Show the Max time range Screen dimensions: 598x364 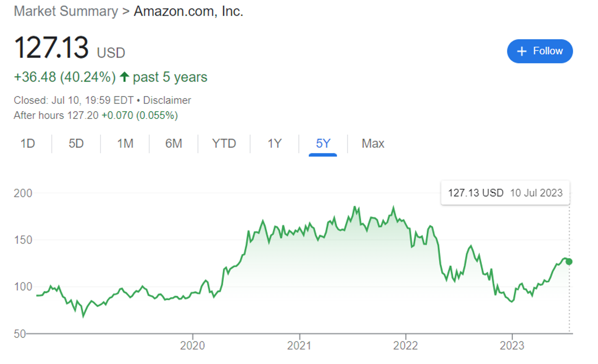coord(373,144)
